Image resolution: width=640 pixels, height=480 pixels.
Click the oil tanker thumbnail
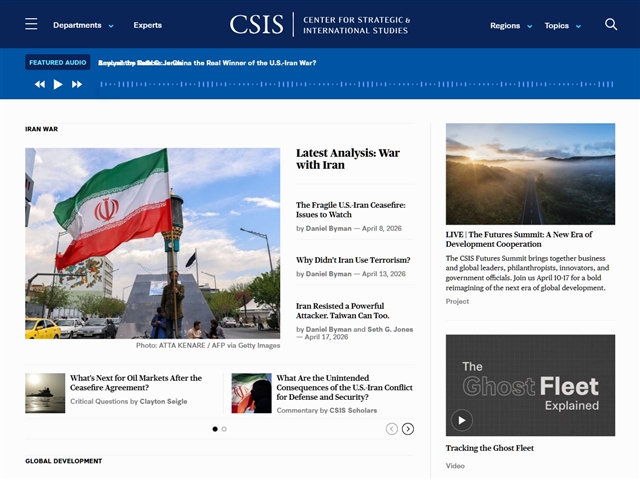[45, 393]
